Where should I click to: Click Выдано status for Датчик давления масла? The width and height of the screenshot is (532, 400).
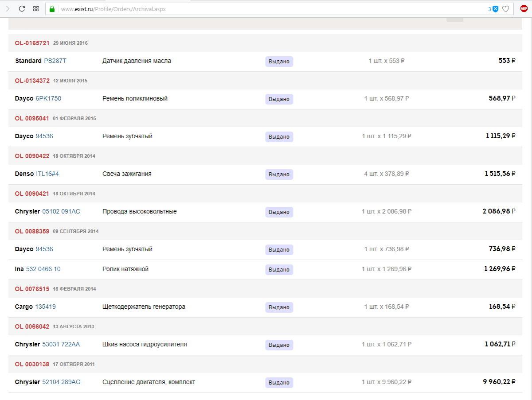tap(279, 62)
